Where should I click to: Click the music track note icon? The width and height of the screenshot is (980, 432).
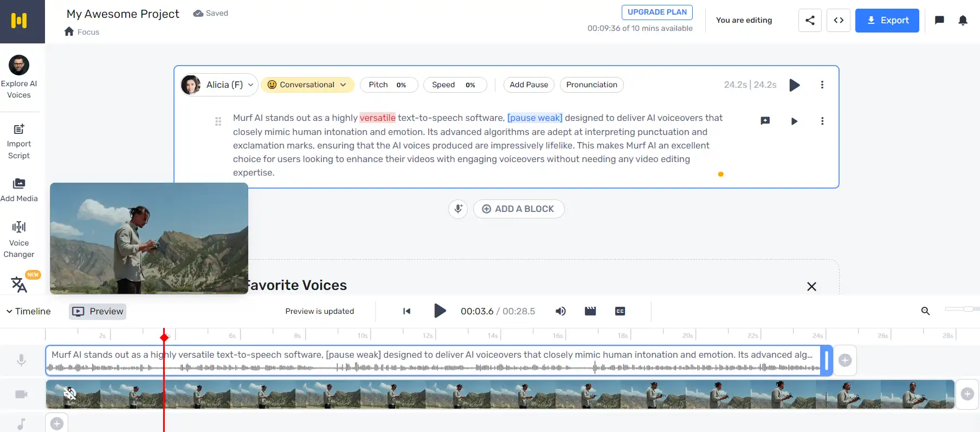tap(22, 424)
